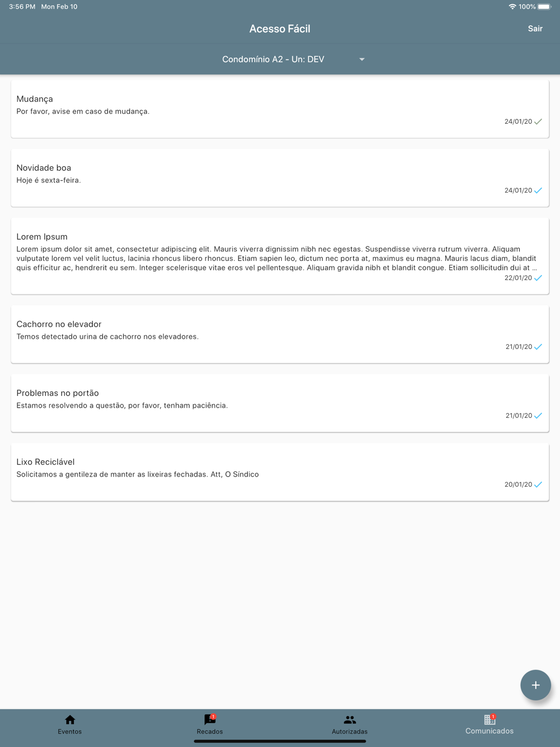Open the Lixo Reciclável message
Image resolution: width=560 pixels, height=747 pixels.
coord(279,471)
